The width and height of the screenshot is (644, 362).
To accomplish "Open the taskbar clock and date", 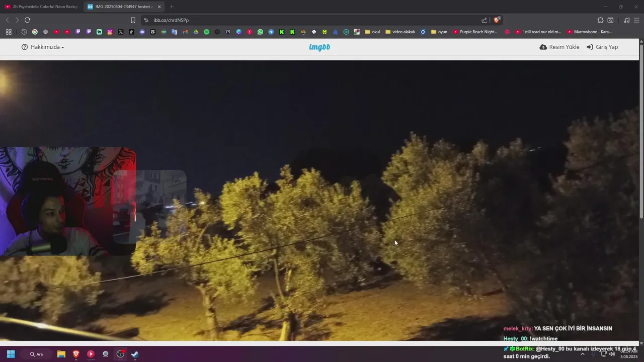I will click(x=629, y=354).
